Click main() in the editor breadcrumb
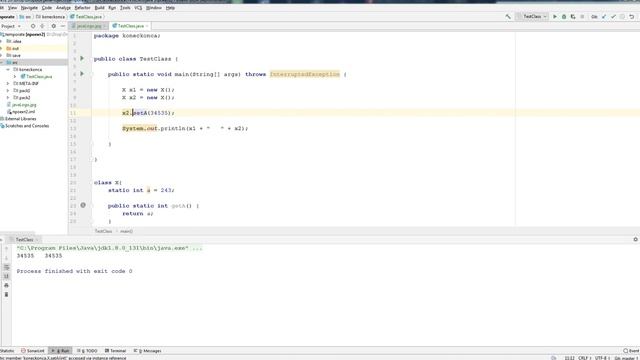 click(x=126, y=231)
